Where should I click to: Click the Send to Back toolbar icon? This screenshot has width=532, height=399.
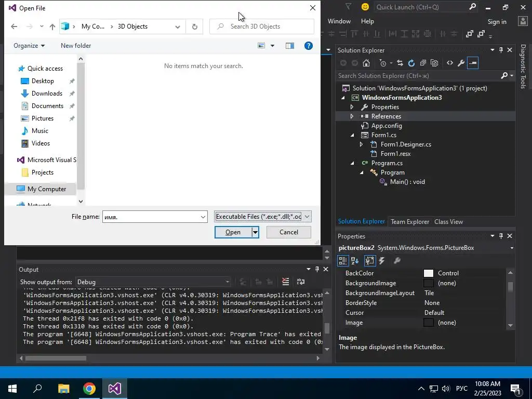pos(481,34)
